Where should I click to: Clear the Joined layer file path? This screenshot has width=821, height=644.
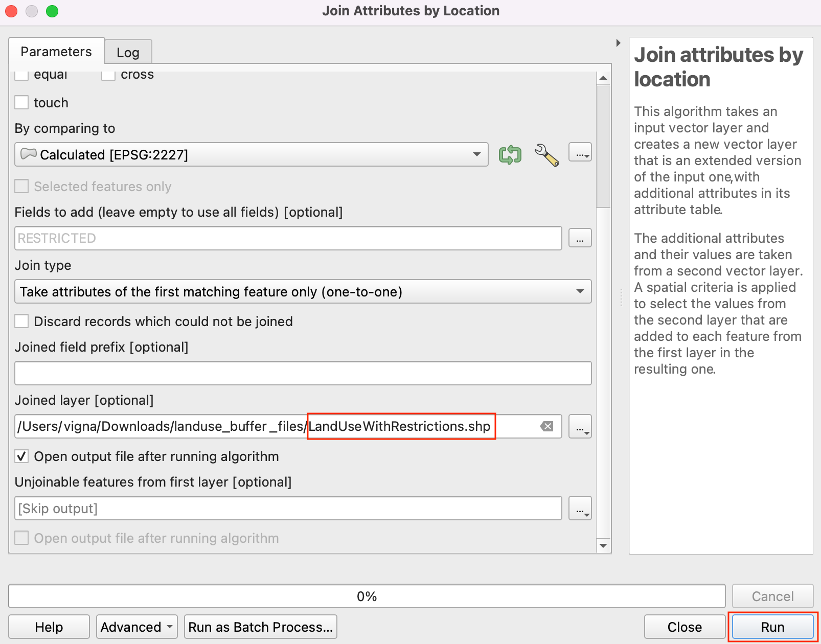[x=546, y=426]
